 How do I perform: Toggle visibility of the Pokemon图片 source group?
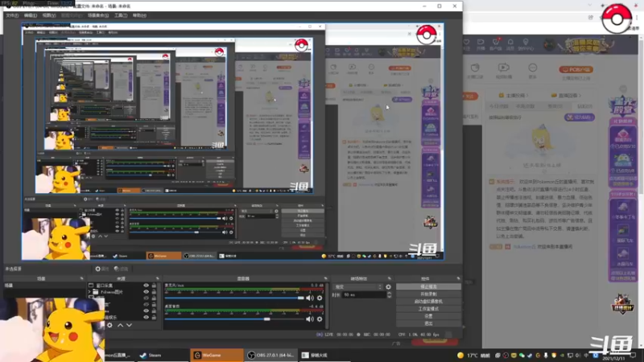[x=146, y=292]
